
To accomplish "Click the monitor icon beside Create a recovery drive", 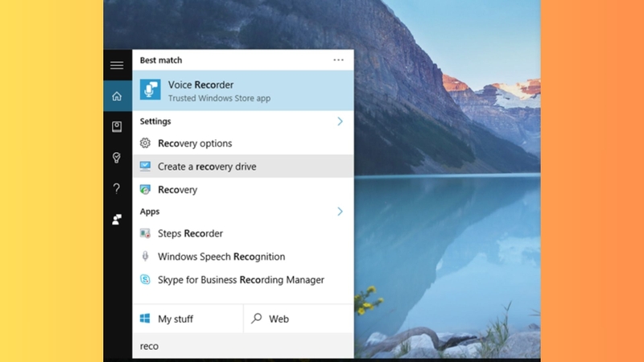I will 145,167.
